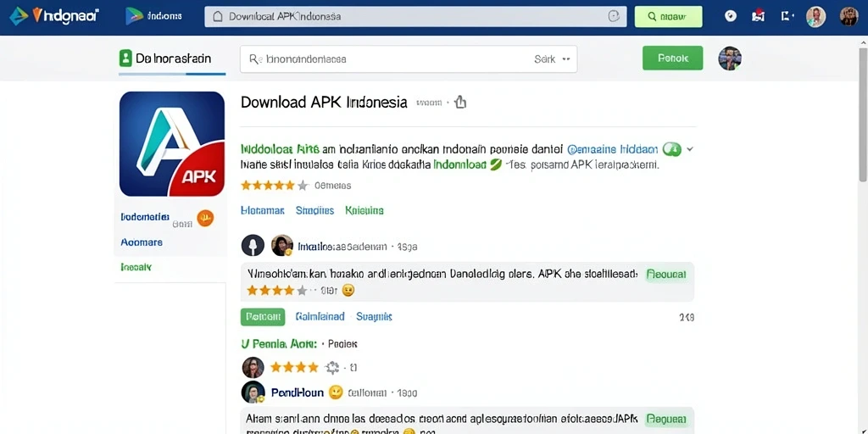Screen dimensions: 868x434
Task: Open the first profile avatar in the top bar
Action: [x=815, y=17]
